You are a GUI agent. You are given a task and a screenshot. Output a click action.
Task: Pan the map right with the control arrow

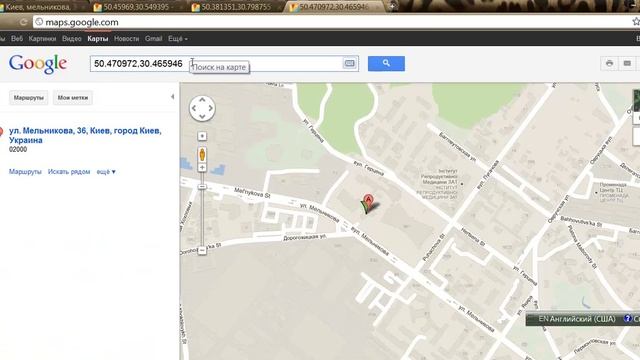(x=211, y=108)
